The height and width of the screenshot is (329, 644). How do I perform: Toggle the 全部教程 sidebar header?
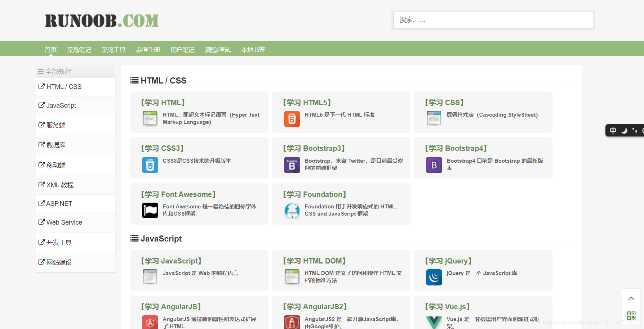(75, 71)
